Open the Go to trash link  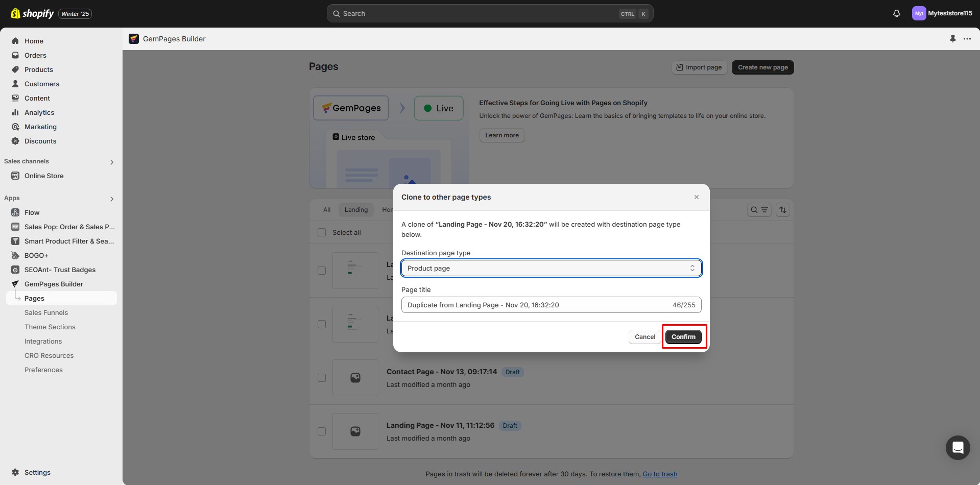tap(659, 474)
